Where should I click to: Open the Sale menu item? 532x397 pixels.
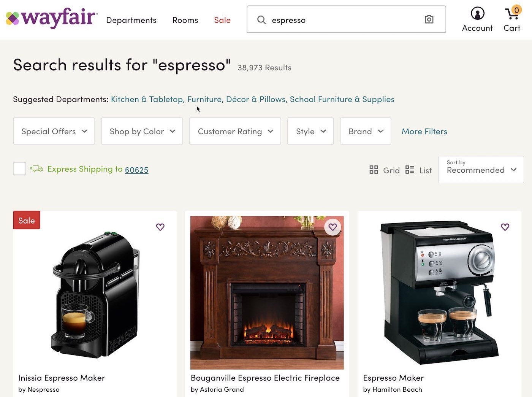point(222,20)
